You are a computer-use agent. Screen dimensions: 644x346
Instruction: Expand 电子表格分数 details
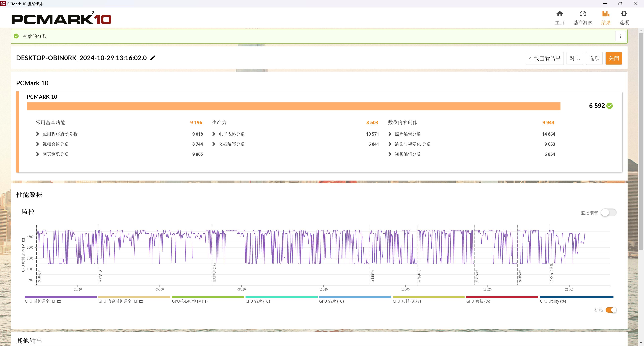click(214, 134)
